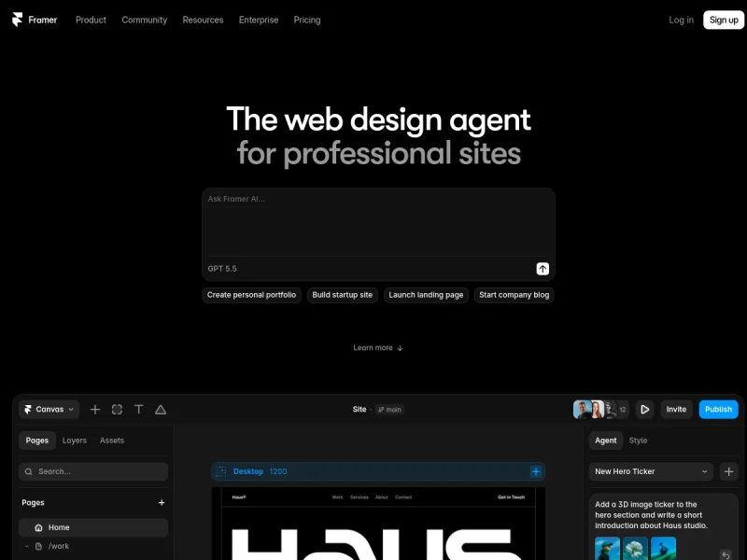Open the Pricing menu item
The height and width of the screenshot is (560, 747).
(307, 20)
